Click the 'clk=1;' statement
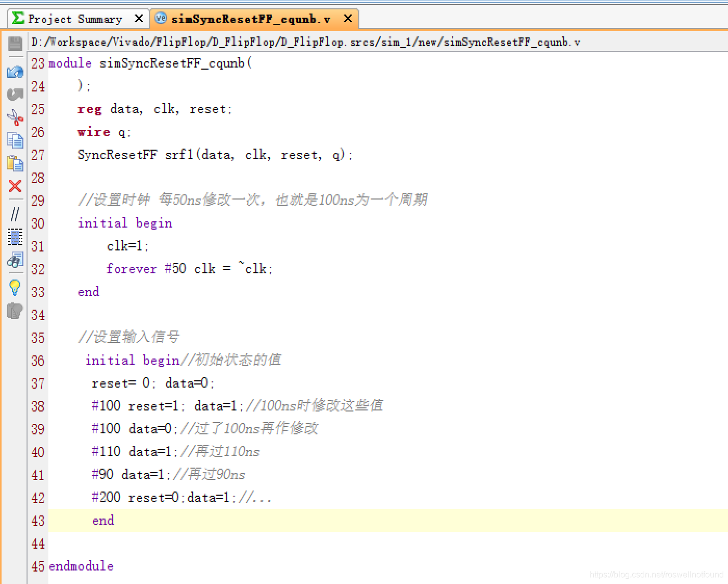Viewport: 728px width, 584px height. click(128, 246)
